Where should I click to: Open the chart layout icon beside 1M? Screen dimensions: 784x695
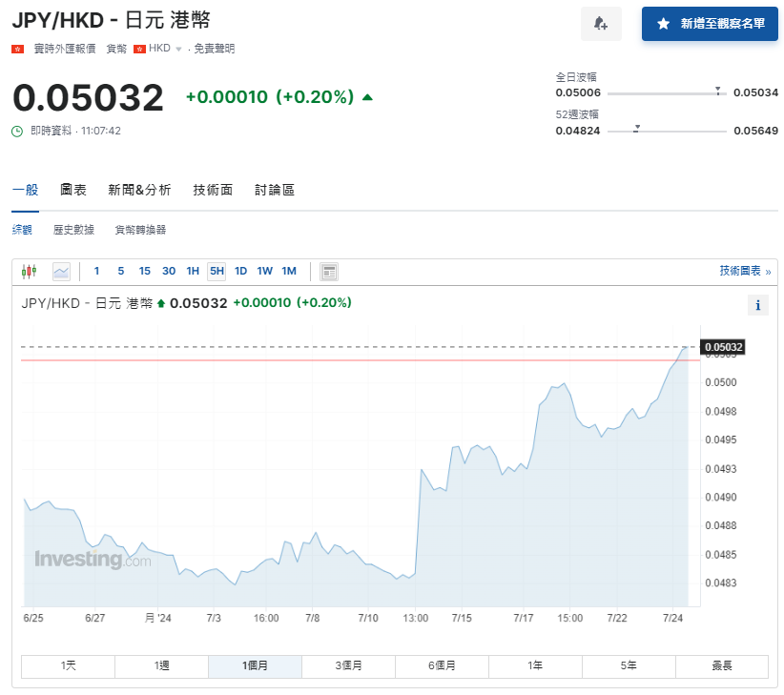[328, 271]
